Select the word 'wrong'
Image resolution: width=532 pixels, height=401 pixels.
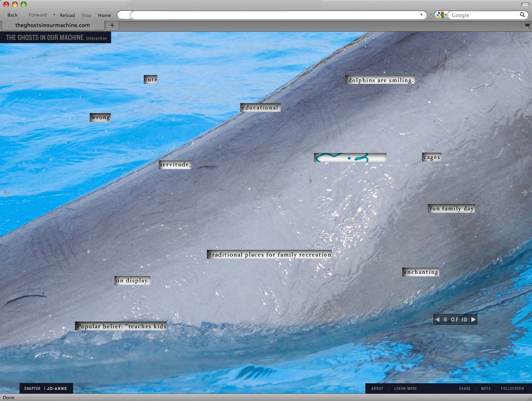[x=100, y=118]
